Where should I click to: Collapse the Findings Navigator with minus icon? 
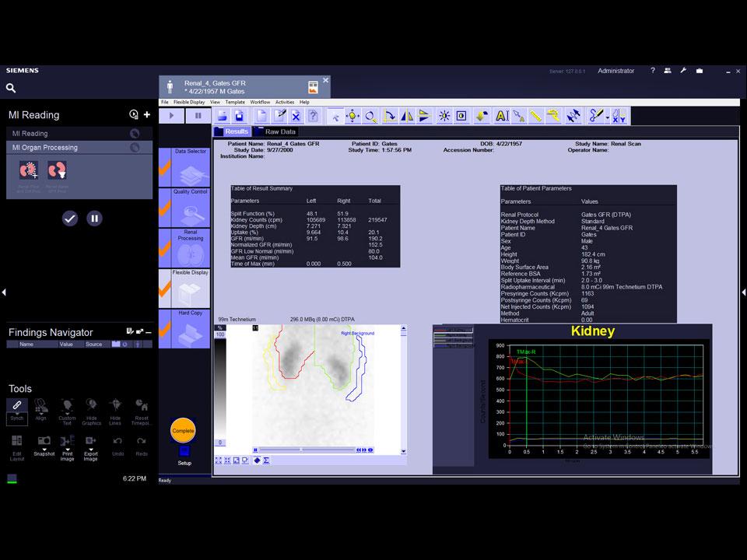coord(149,332)
